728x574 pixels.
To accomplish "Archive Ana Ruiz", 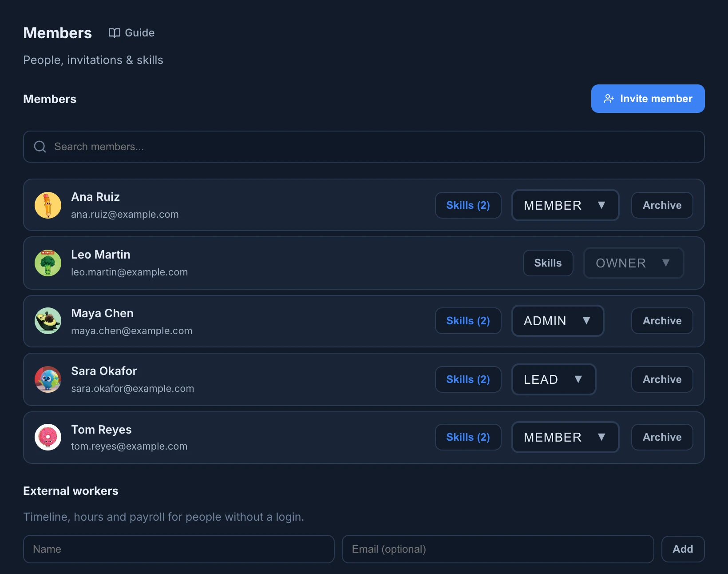I will pos(662,205).
